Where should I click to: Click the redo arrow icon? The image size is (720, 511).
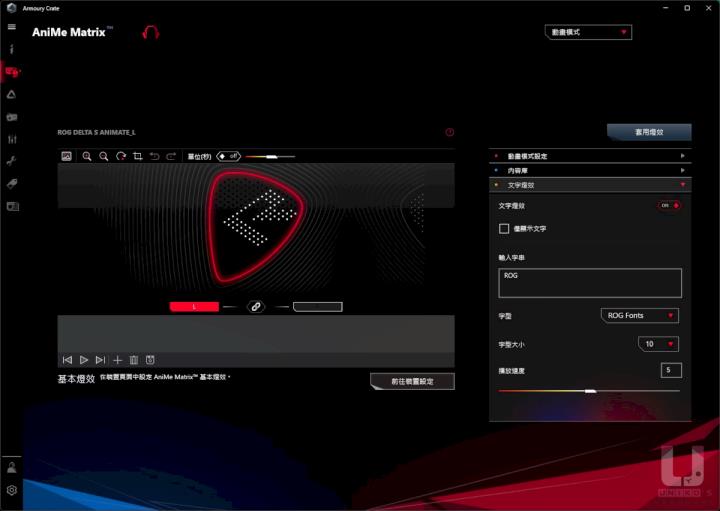pos(171,156)
